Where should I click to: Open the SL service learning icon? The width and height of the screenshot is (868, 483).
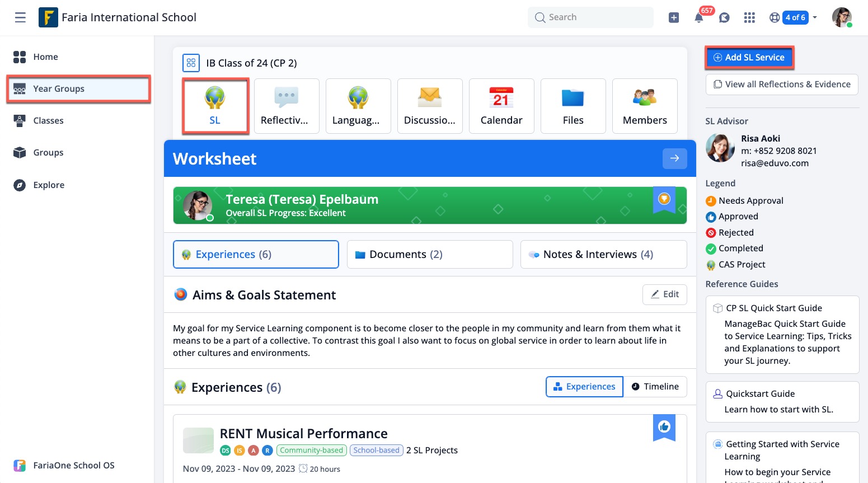215,106
